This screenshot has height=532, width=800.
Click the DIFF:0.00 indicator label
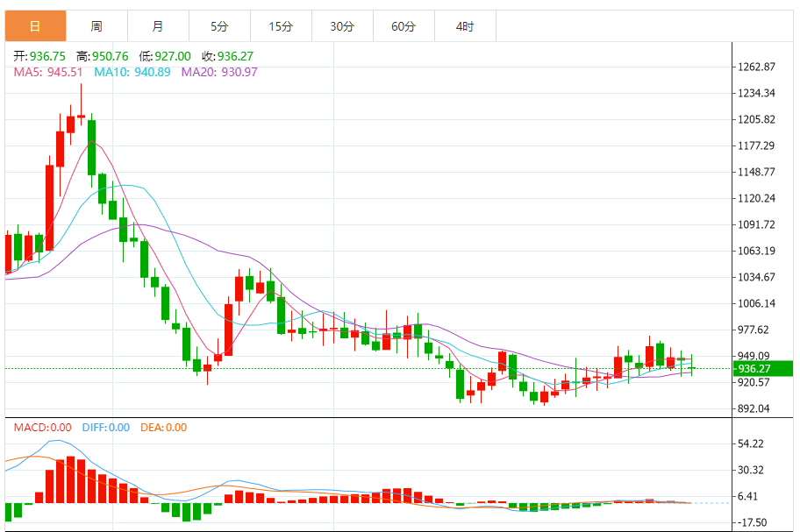click(105, 428)
